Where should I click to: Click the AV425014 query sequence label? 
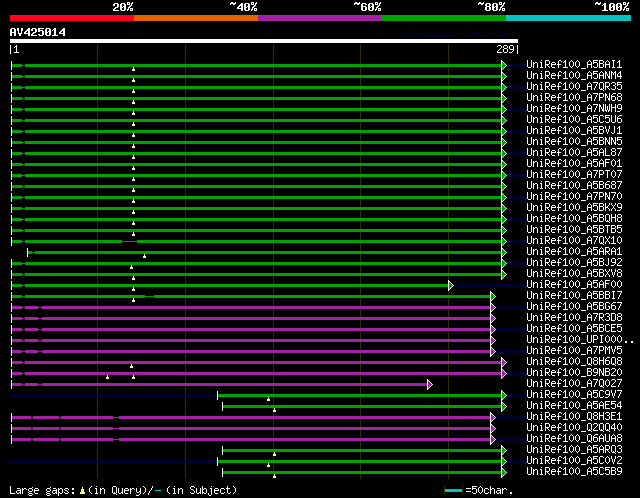pos(38,32)
